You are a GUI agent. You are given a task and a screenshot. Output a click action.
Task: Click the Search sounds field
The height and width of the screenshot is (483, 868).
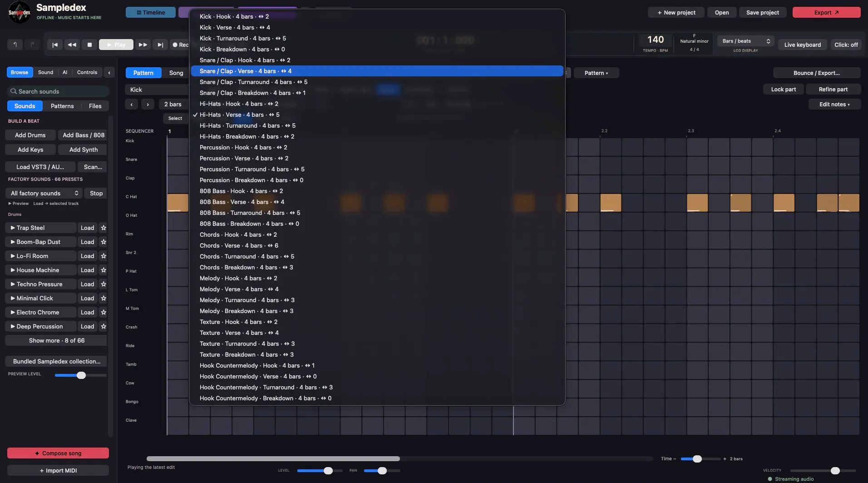coord(58,91)
